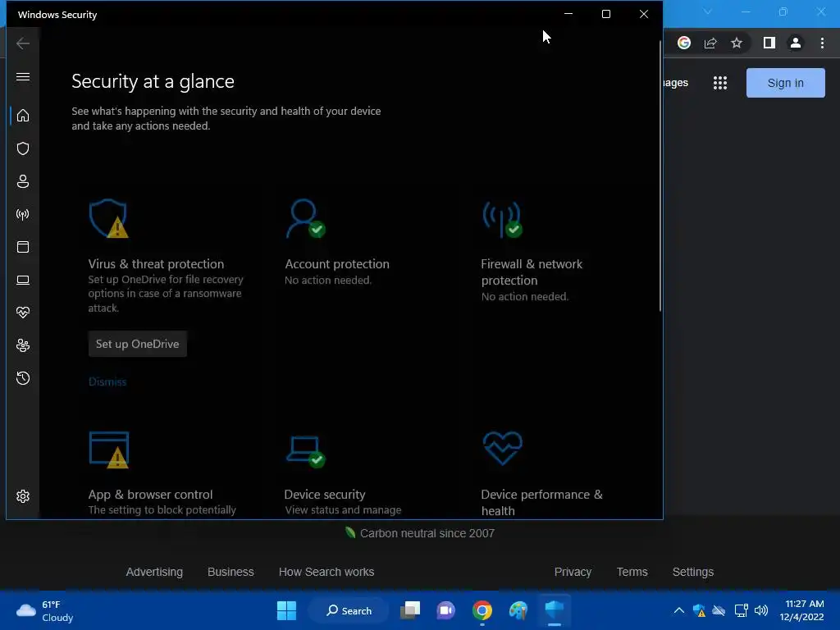
Task: Open network settings tray icon
Action: point(741,610)
